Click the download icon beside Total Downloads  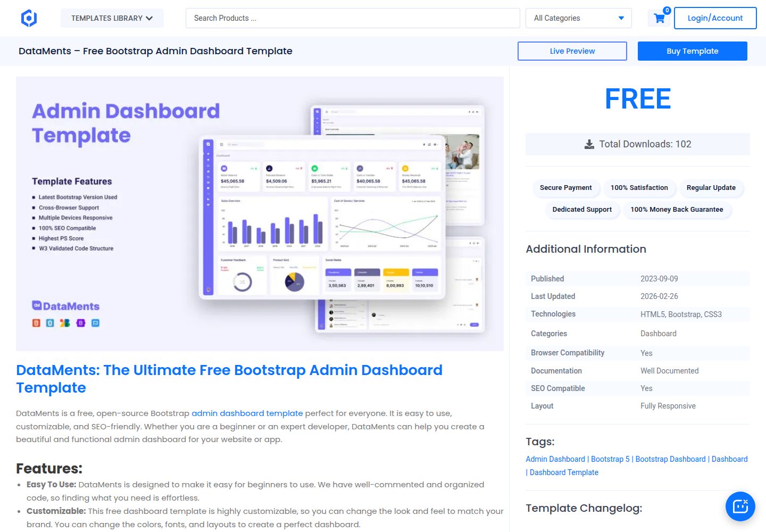click(589, 144)
